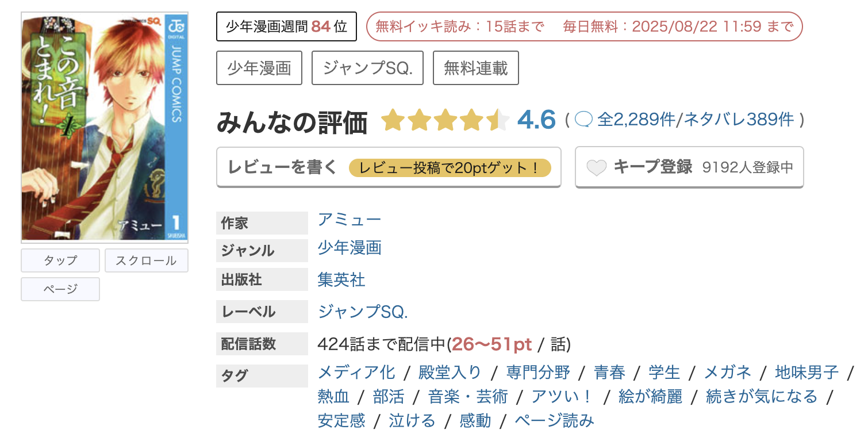Select the ページ viewing mode
Screen dimensions: 868x445
coord(60,289)
